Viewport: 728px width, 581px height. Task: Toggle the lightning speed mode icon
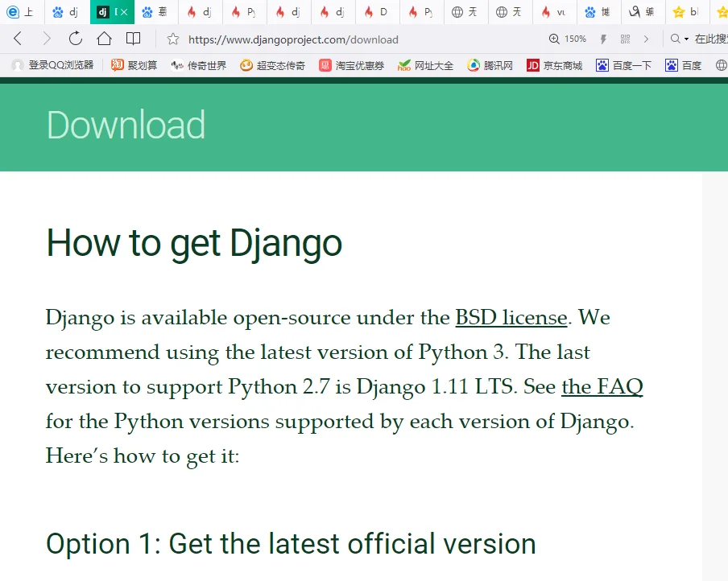point(603,39)
